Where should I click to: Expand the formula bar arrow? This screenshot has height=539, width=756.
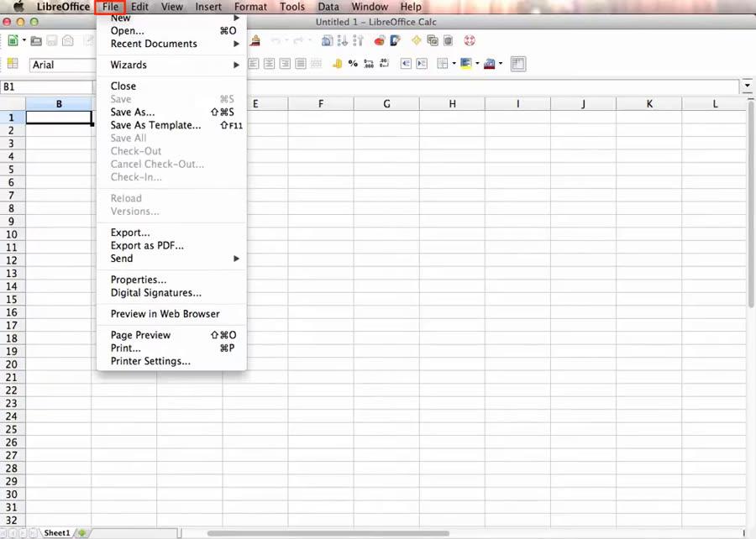tap(748, 86)
